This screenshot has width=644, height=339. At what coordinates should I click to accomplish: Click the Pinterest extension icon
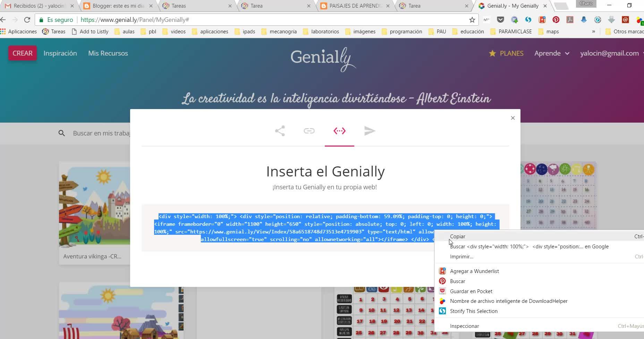click(x=556, y=20)
